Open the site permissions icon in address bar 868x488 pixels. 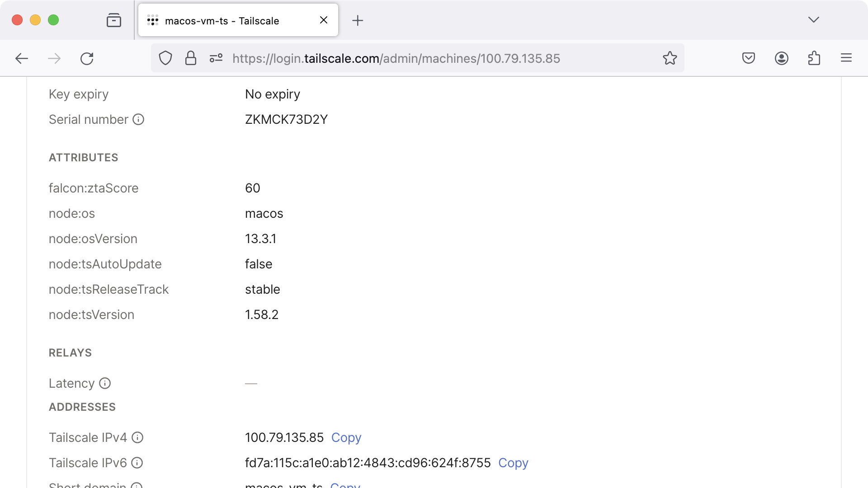pyautogui.click(x=216, y=58)
